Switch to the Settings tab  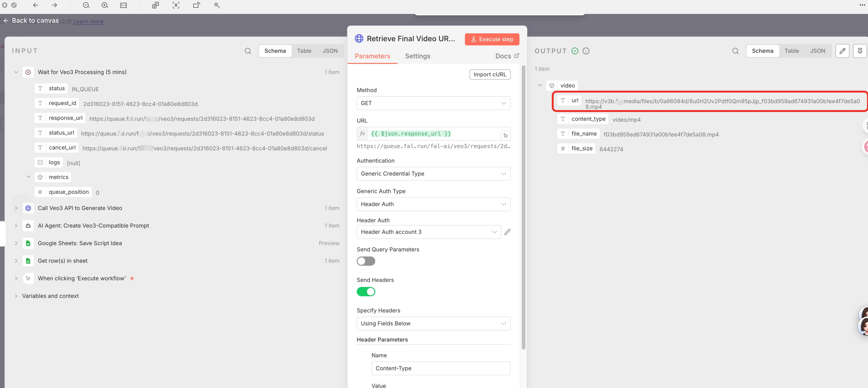pyautogui.click(x=417, y=56)
